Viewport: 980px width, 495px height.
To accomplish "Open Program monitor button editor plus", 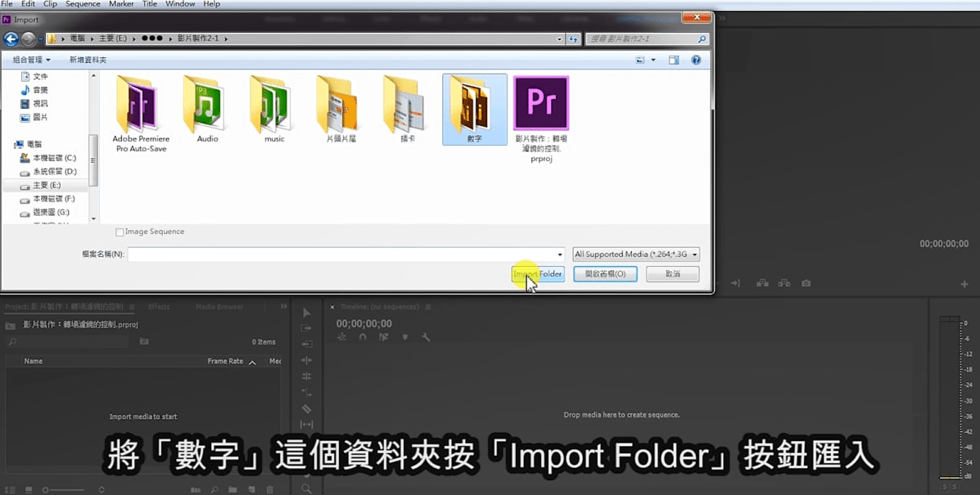I will (x=964, y=284).
